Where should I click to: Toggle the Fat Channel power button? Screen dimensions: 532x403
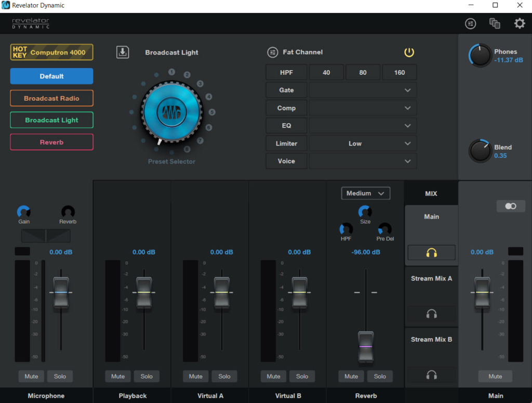coord(409,52)
